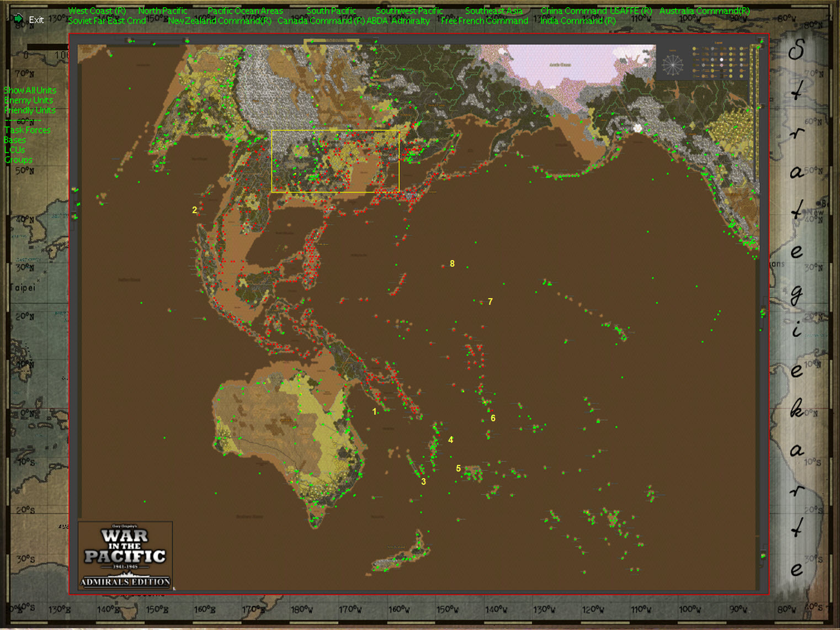Select Soviet Far East Cmd filter
The image size is (840, 630).
coord(107,20)
